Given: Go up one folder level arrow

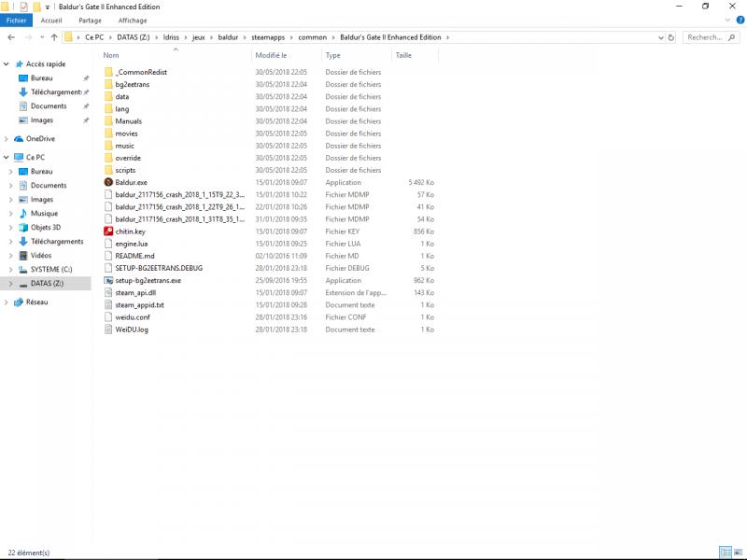Looking at the screenshot, I should [x=54, y=37].
